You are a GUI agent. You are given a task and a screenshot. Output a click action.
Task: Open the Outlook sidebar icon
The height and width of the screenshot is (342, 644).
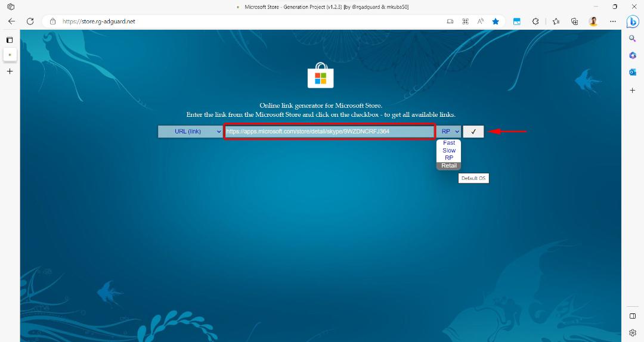tap(633, 72)
